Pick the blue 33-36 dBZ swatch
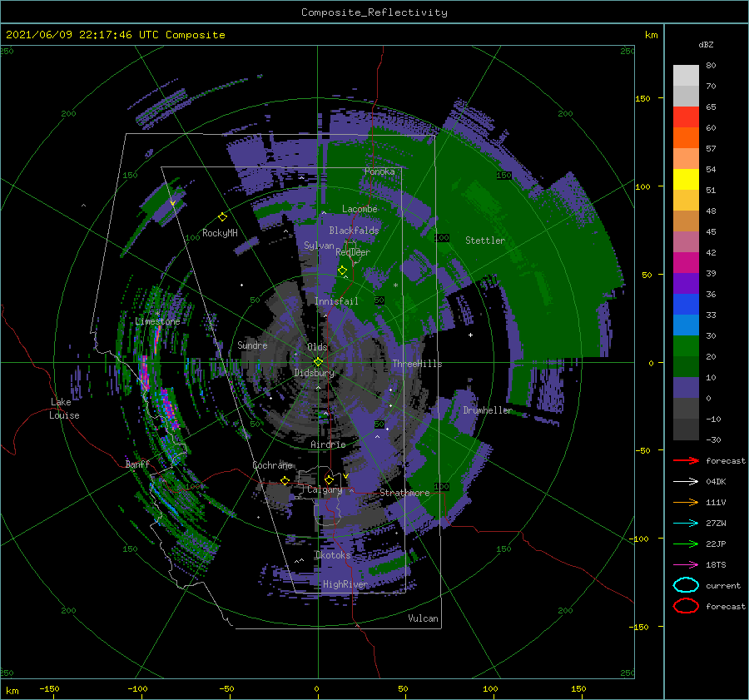The width and height of the screenshot is (749, 700). tap(686, 305)
